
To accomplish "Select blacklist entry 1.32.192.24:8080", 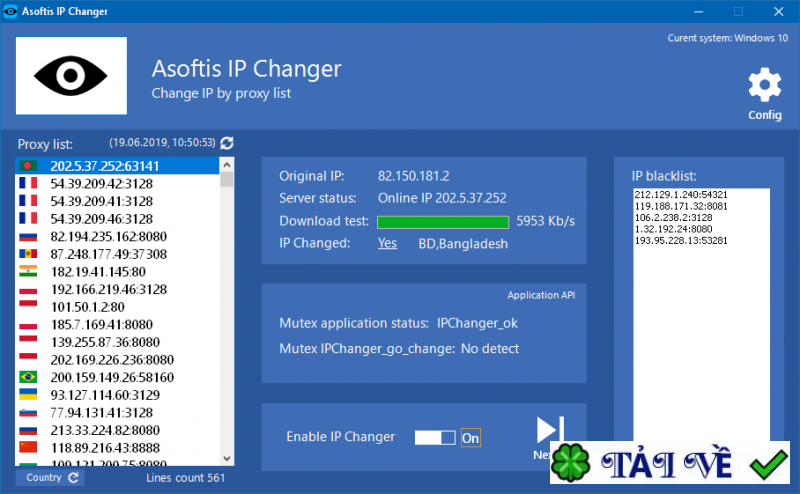I will pyautogui.click(x=673, y=229).
